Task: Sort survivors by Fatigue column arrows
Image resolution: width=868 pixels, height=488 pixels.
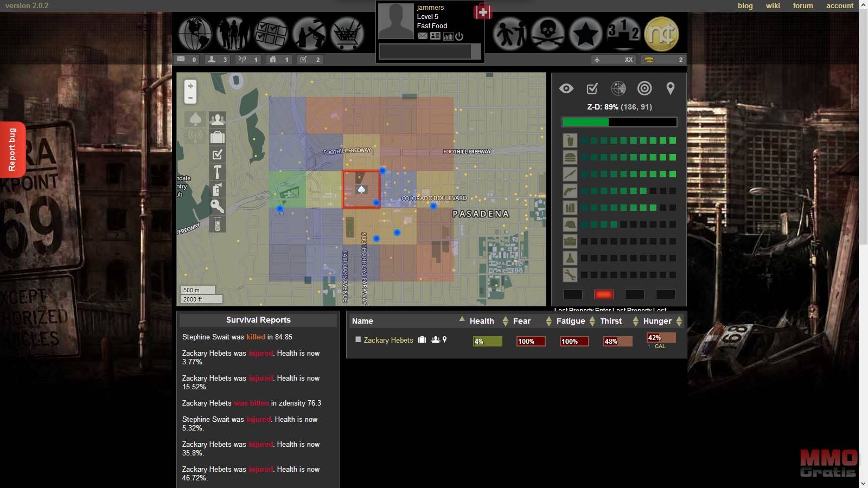Action: tap(592, 321)
